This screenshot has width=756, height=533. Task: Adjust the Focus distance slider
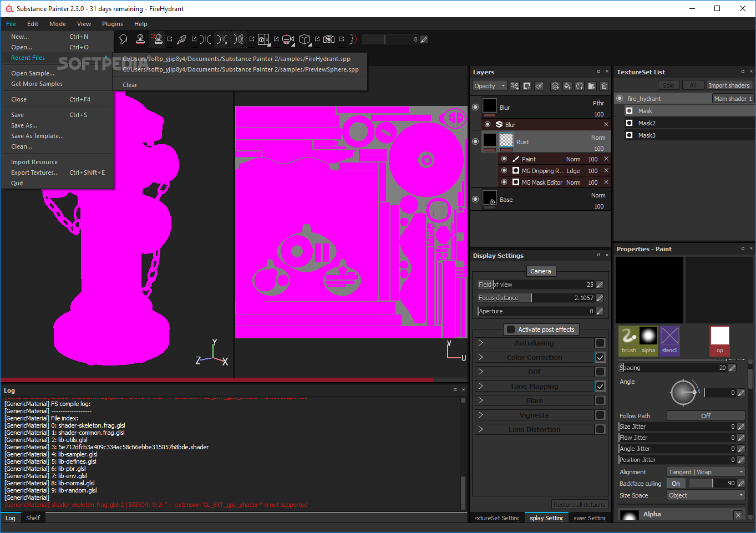pos(536,298)
